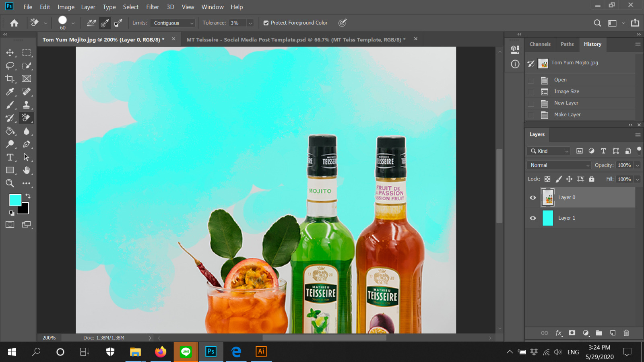Open the Edit Toolbar ellipsis menu
Image resolution: width=644 pixels, height=362 pixels.
click(x=27, y=183)
